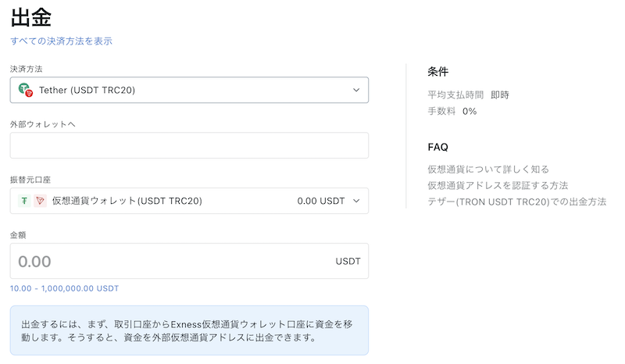Image resolution: width=625 pixels, height=364 pixels.
Task: Click the 出金 page heading
Action: 31,17
